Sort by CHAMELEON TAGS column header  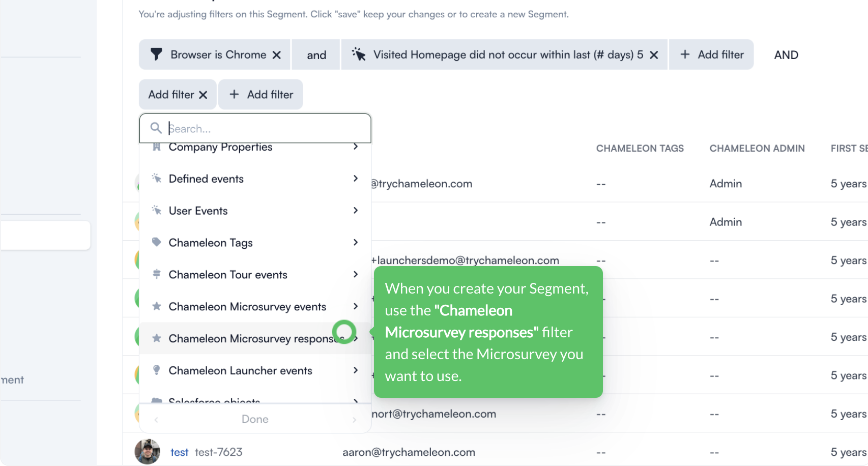(640, 149)
